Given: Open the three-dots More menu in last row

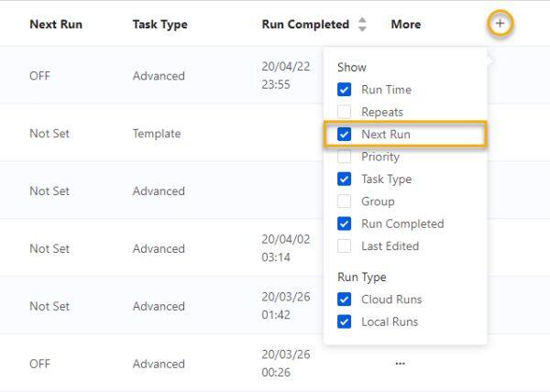Looking at the screenshot, I should click(401, 364).
